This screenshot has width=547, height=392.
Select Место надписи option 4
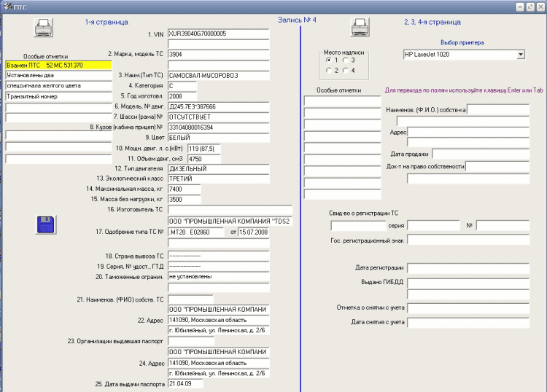click(346, 71)
